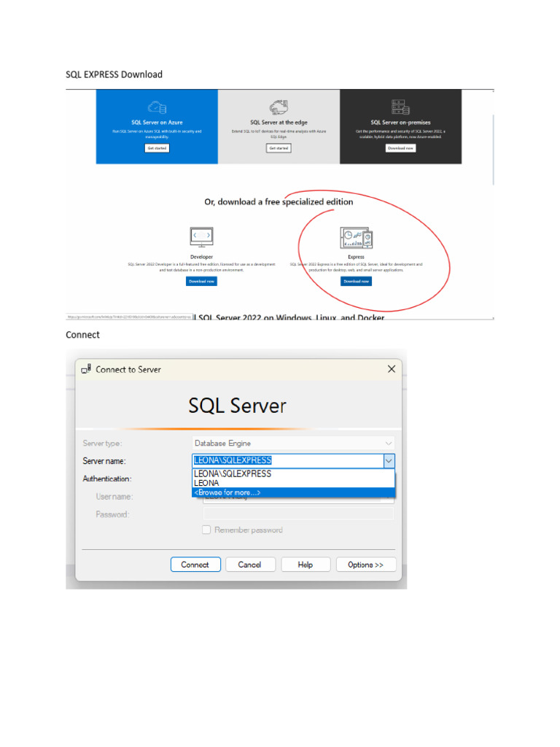This screenshot has height=747, width=560.
Task: Click Download now under SQL Server on-premises
Action: [400, 148]
